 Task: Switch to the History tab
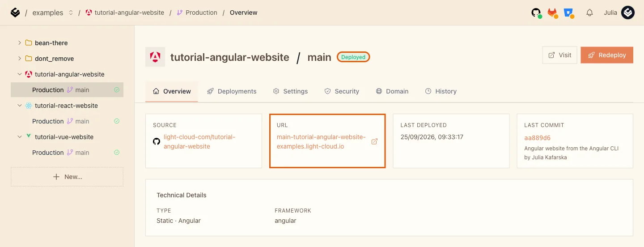coord(441,91)
